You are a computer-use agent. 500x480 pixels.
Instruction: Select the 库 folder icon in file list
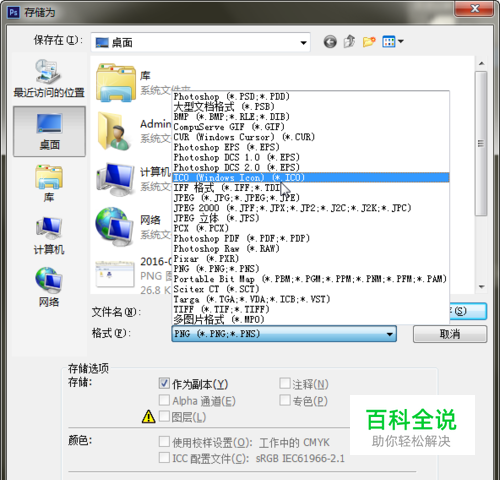tap(116, 83)
